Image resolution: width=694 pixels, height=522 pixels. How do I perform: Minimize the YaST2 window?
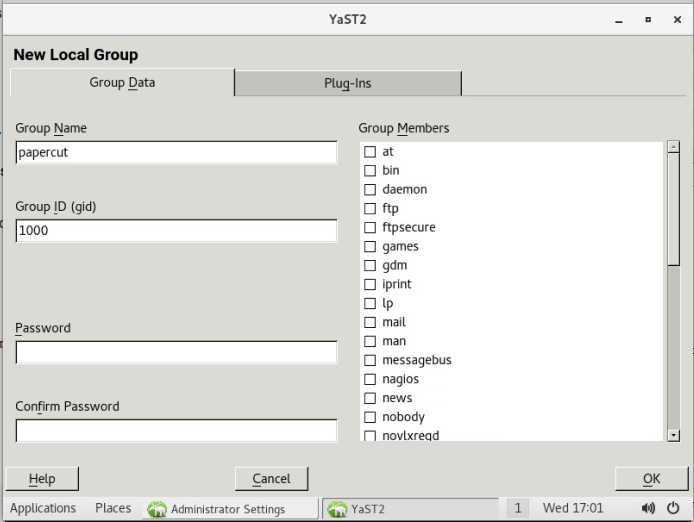(619, 20)
